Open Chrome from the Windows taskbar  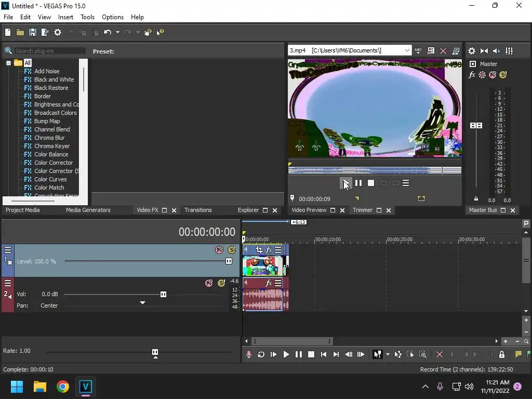click(x=63, y=387)
